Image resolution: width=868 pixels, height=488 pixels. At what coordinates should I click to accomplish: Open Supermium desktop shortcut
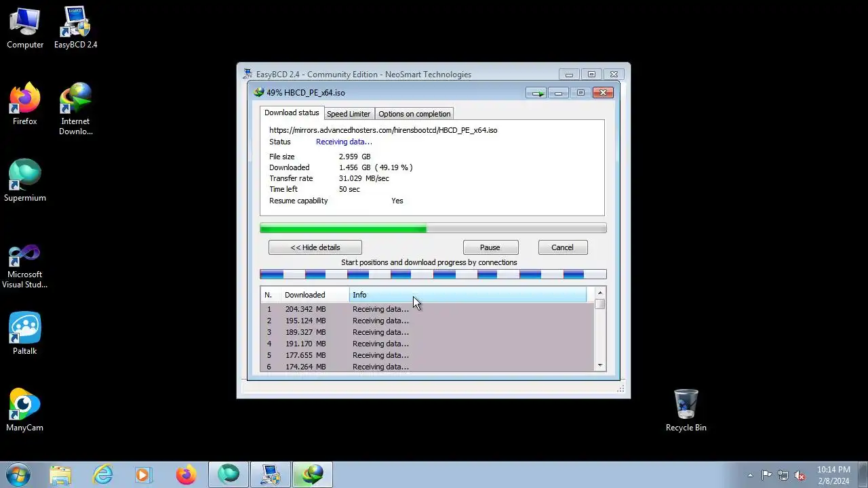(x=25, y=181)
